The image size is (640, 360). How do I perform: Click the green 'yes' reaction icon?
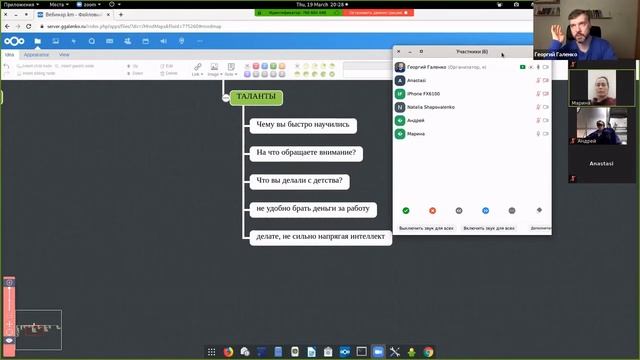pos(406,211)
